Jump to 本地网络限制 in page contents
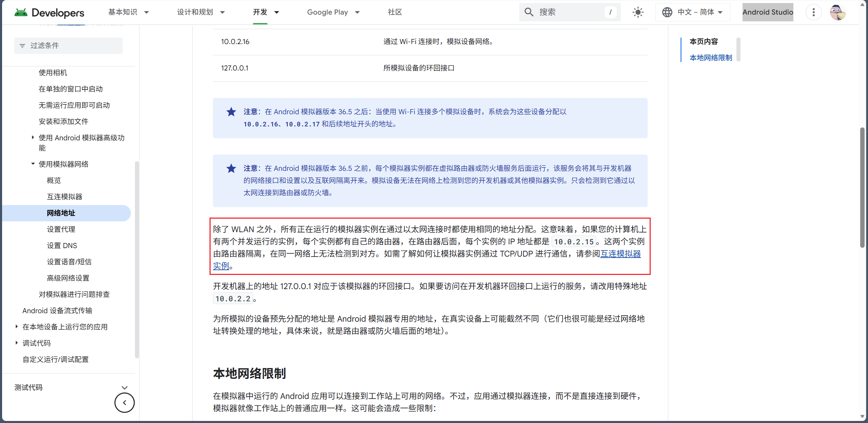 [711, 58]
